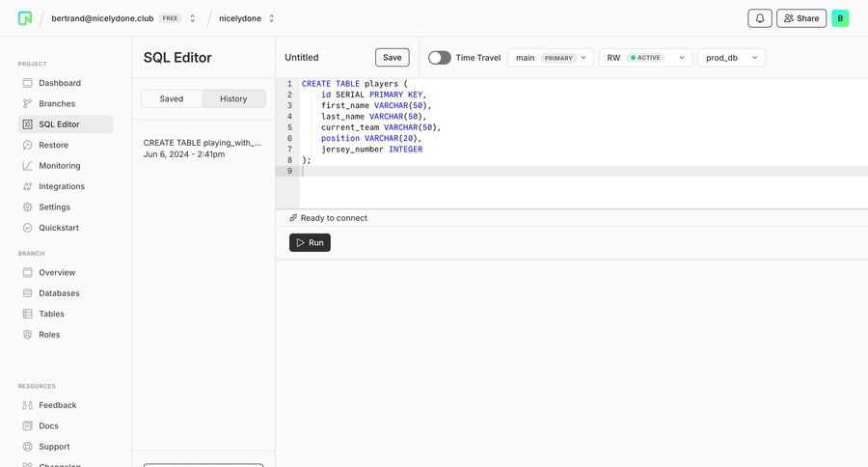Click the Integrations sidebar icon
The width and height of the screenshot is (868, 467).
[28, 186]
